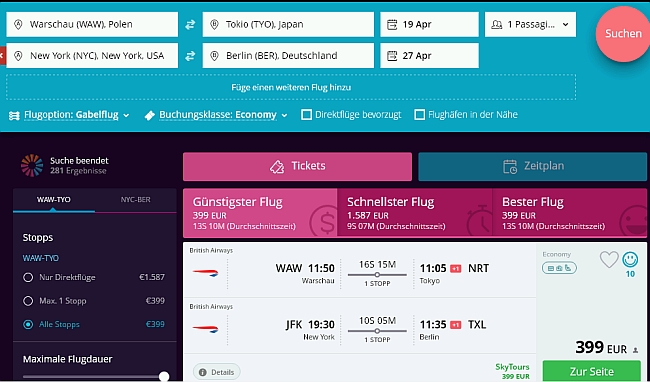650x382 pixels.
Task: Click the baggage amenities icon under Economy
Action: 559,268
